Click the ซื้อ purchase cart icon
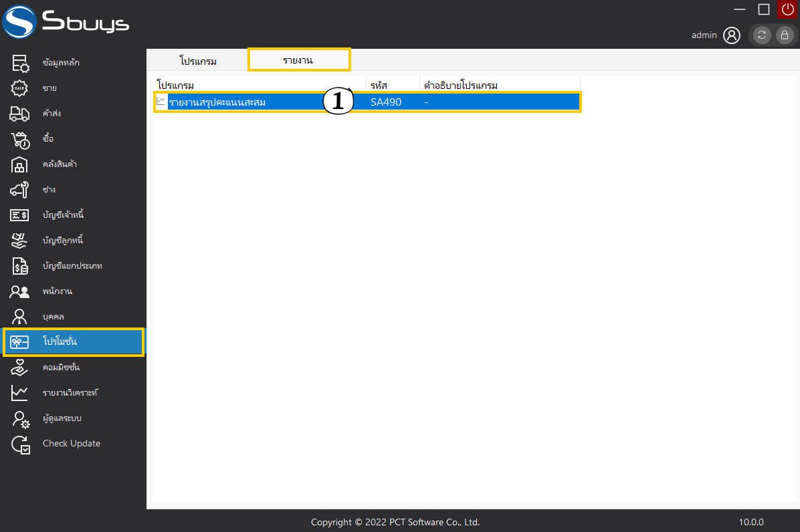 coord(19,139)
